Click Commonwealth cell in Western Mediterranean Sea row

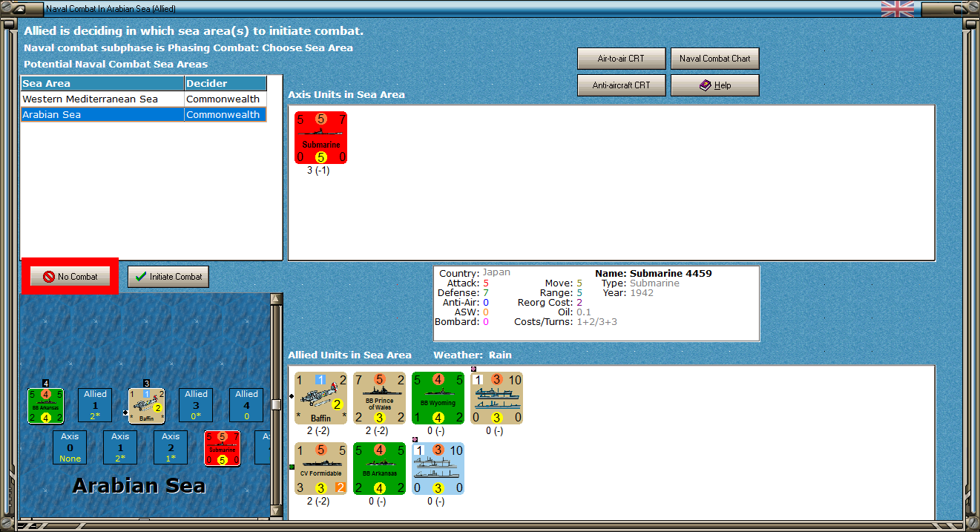[225, 99]
